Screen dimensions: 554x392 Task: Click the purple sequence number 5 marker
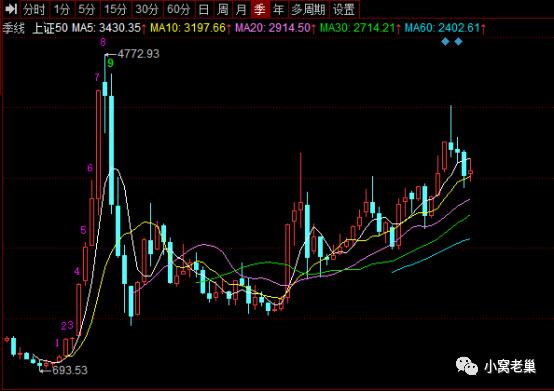83,230
